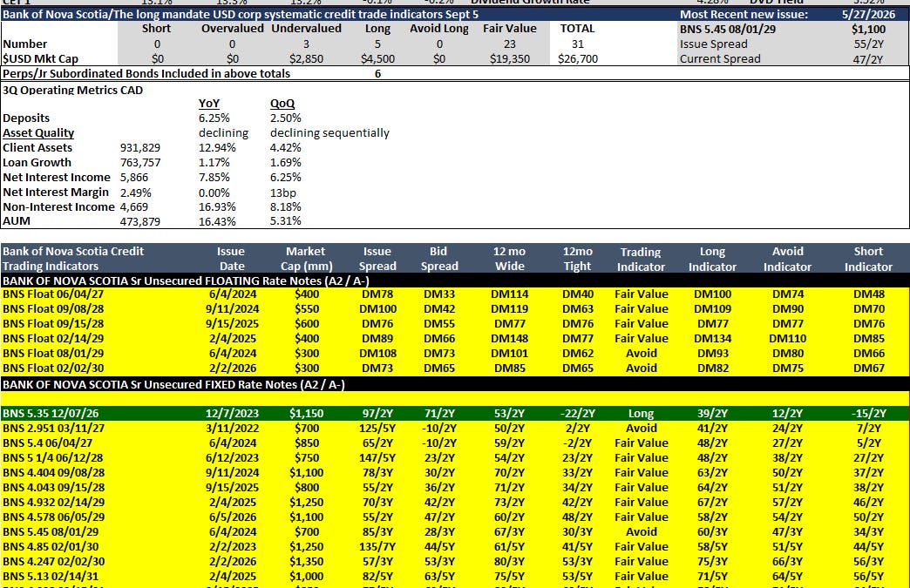
Task: Select the Loan Growth value 763,757
Action: point(139,163)
